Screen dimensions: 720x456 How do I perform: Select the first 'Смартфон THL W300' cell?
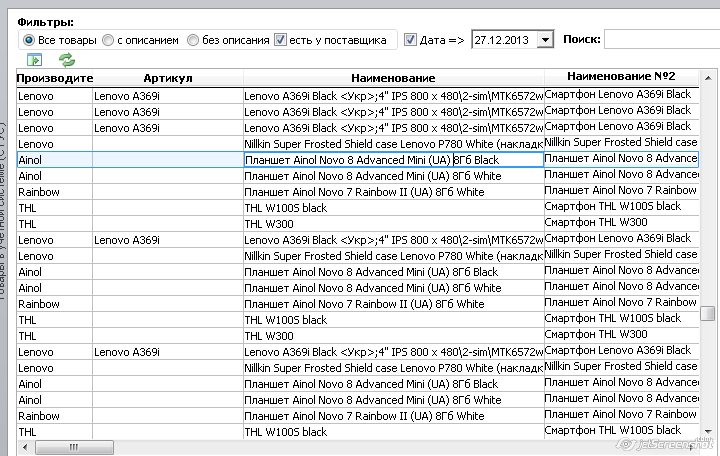click(621, 222)
